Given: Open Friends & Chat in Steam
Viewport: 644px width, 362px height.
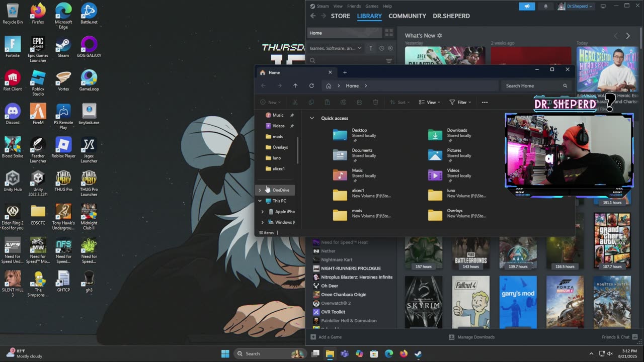Looking at the screenshot, I should point(619,337).
